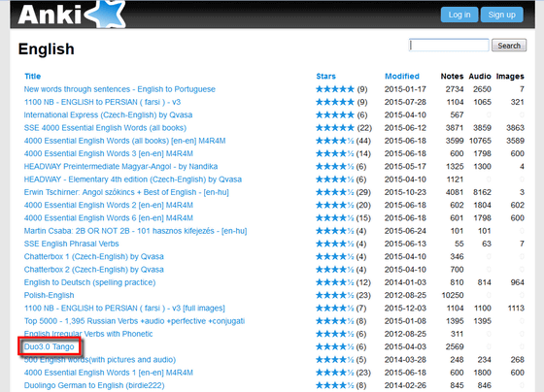Open HEADWAY Preintermediate Magyar-Angol deck
Viewport: 544px width, 392px height.
pyautogui.click(x=120, y=166)
